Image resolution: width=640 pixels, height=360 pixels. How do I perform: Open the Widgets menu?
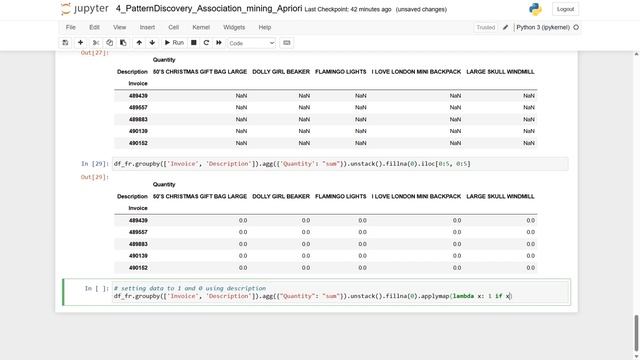tap(234, 27)
